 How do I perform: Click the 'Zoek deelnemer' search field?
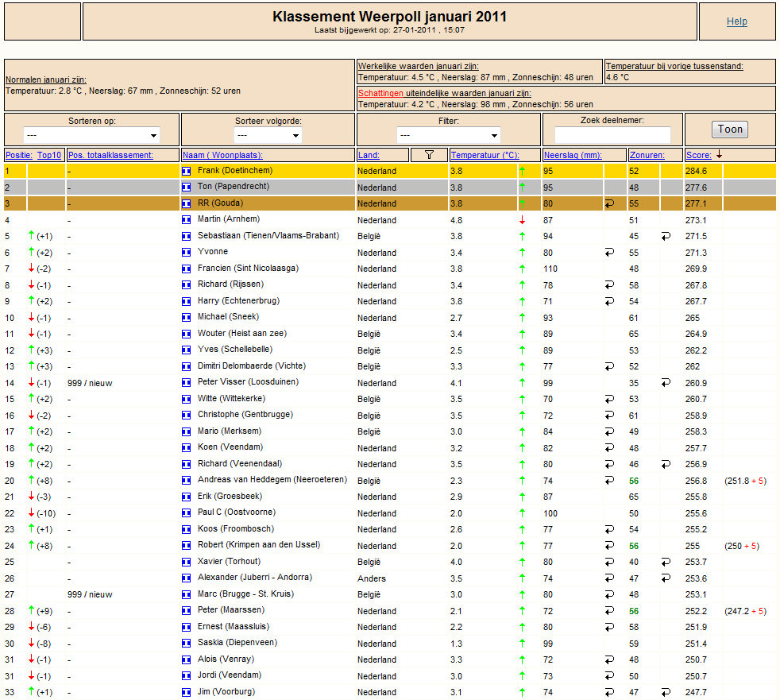coord(612,135)
